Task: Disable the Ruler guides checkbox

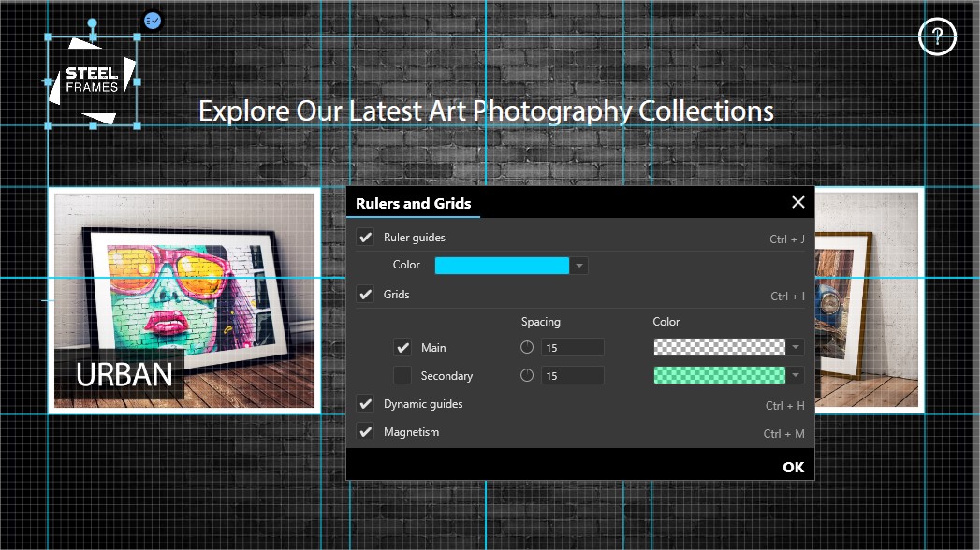Action: [366, 238]
